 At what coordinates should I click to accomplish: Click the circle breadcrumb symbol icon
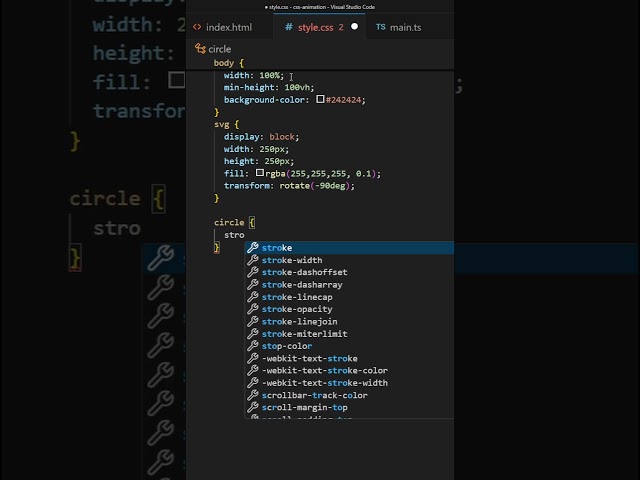[200, 49]
